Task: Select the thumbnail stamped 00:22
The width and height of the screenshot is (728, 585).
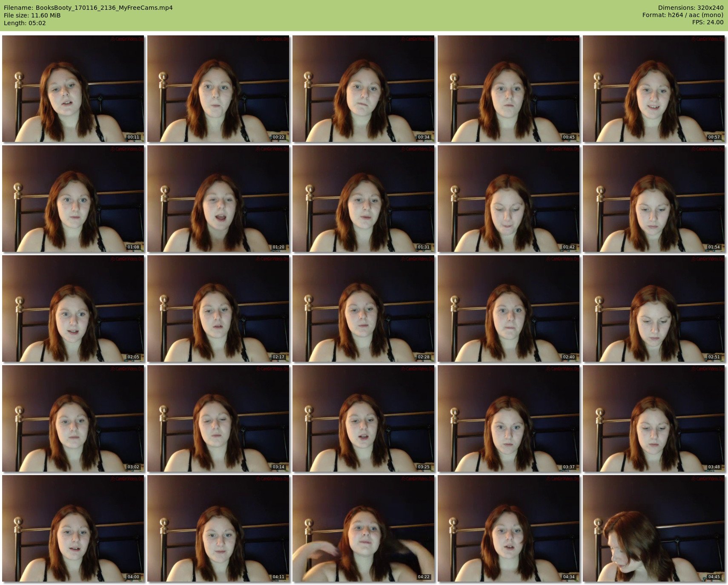Action: (218, 89)
